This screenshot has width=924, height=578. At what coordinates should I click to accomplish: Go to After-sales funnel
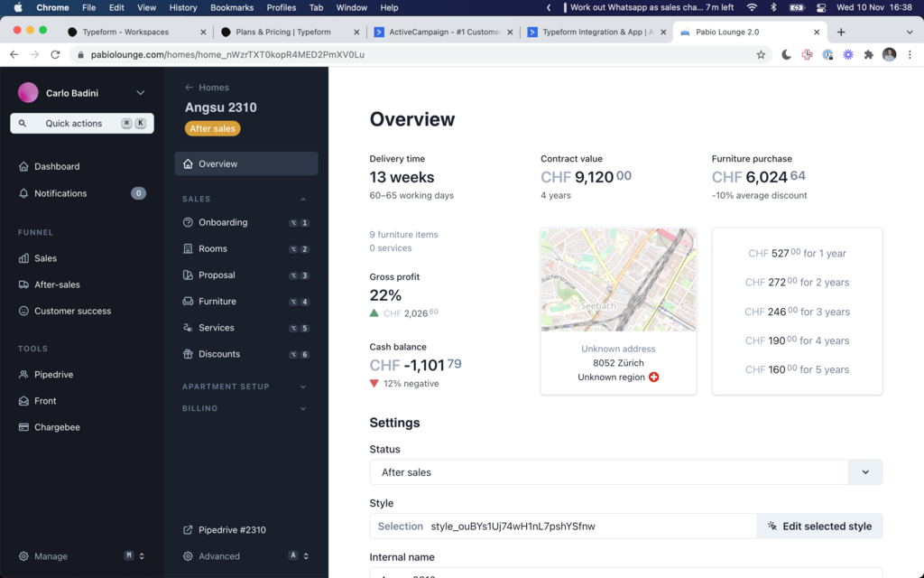(50, 284)
